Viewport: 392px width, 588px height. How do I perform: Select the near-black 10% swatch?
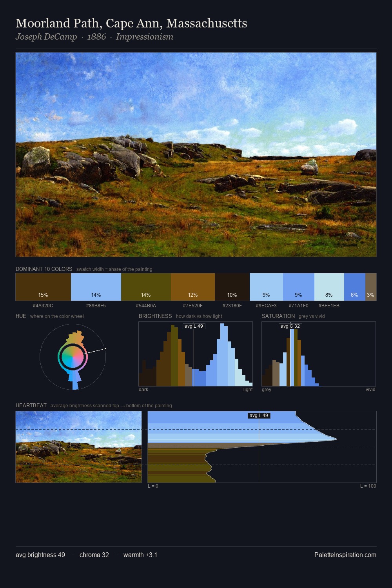tap(232, 287)
